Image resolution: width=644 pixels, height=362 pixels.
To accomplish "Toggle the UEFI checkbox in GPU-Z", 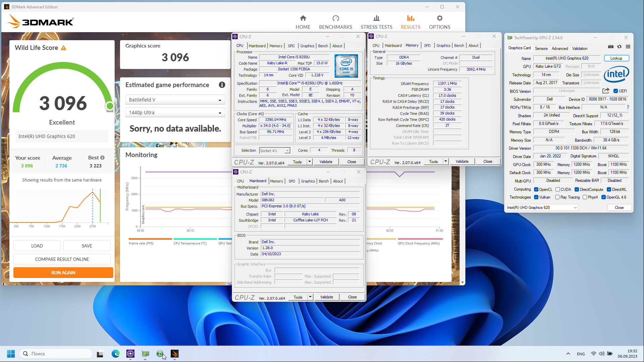I will (616, 91).
